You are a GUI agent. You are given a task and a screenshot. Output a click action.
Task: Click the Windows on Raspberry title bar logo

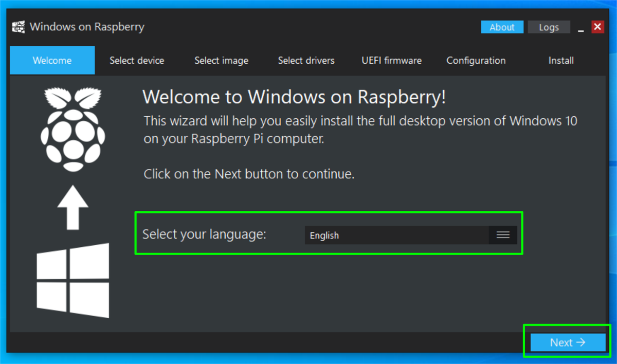pos(18,26)
